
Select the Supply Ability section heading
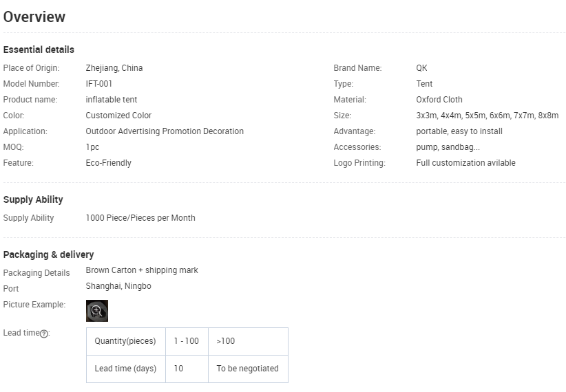(x=33, y=199)
